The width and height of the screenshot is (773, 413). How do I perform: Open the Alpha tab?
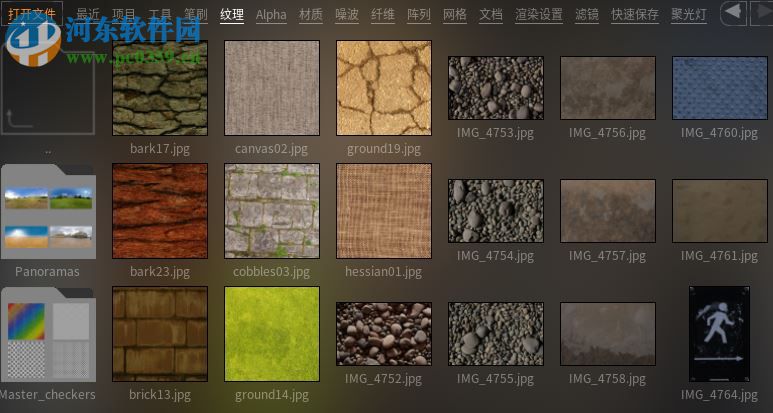coord(271,15)
